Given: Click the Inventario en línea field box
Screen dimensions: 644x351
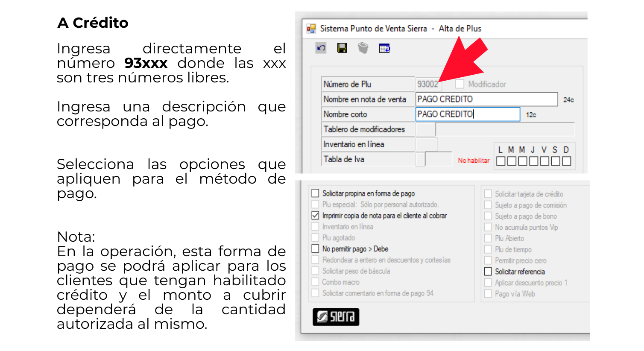Looking at the screenshot, I should pyautogui.click(x=426, y=144).
